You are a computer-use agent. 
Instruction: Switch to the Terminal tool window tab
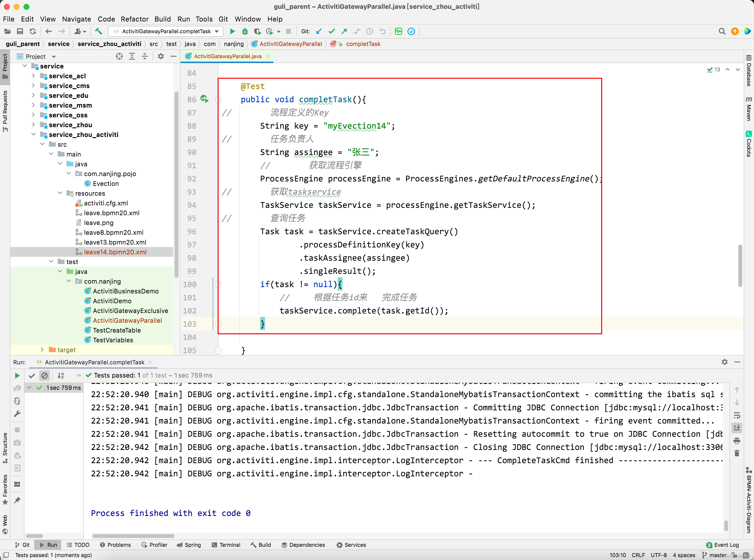pos(226,545)
